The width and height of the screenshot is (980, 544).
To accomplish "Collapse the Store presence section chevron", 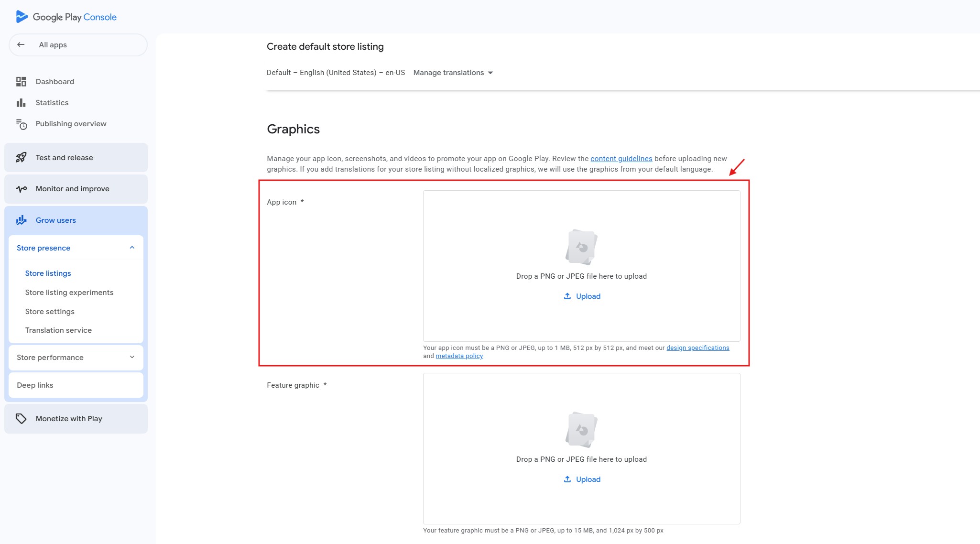I will [x=132, y=248].
